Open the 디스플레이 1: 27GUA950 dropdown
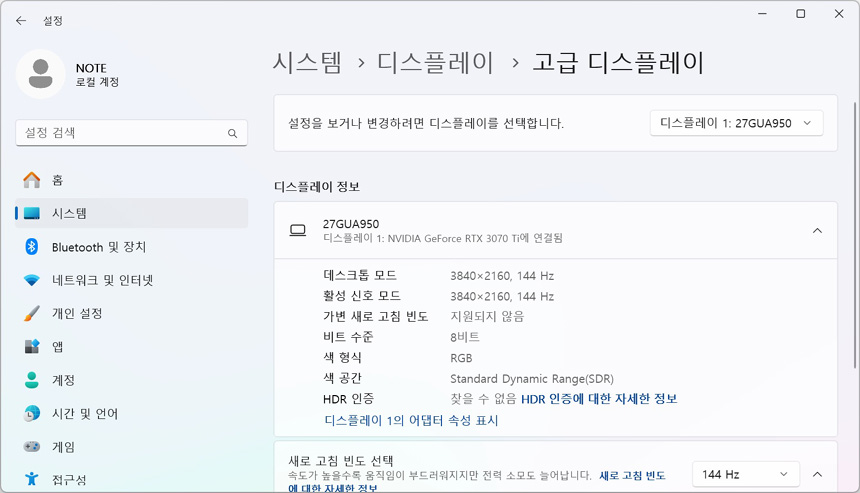This screenshot has width=860, height=493. 736,123
